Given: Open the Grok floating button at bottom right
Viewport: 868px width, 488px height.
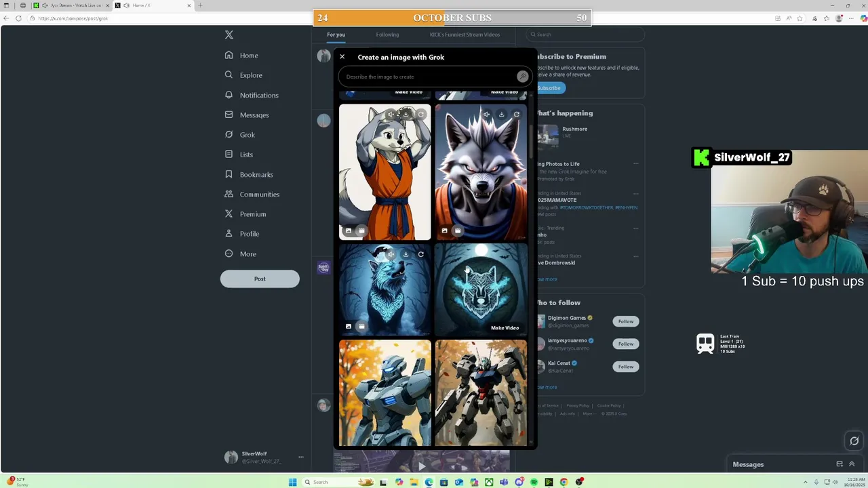Looking at the screenshot, I should point(854,441).
